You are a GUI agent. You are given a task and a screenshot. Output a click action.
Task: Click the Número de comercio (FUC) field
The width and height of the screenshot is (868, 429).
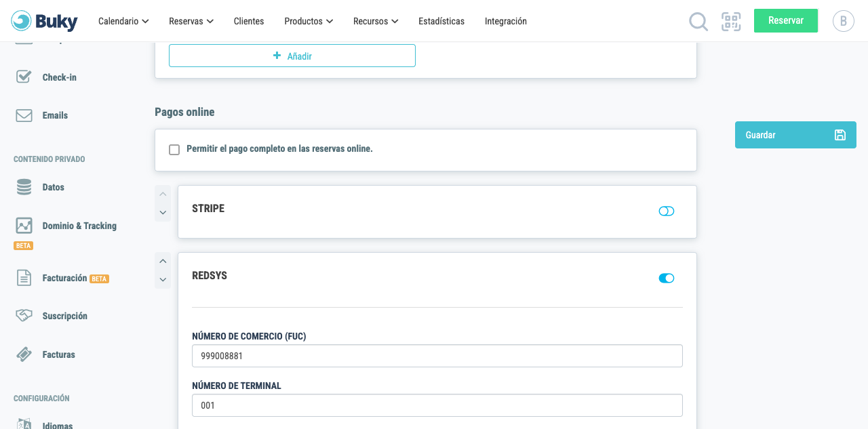(437, 356)
